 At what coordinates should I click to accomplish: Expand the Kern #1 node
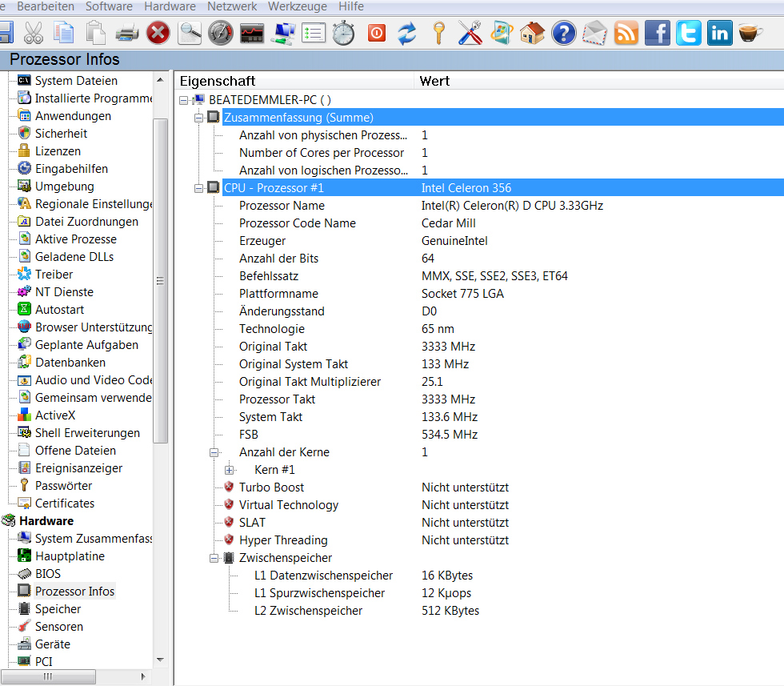230,471
